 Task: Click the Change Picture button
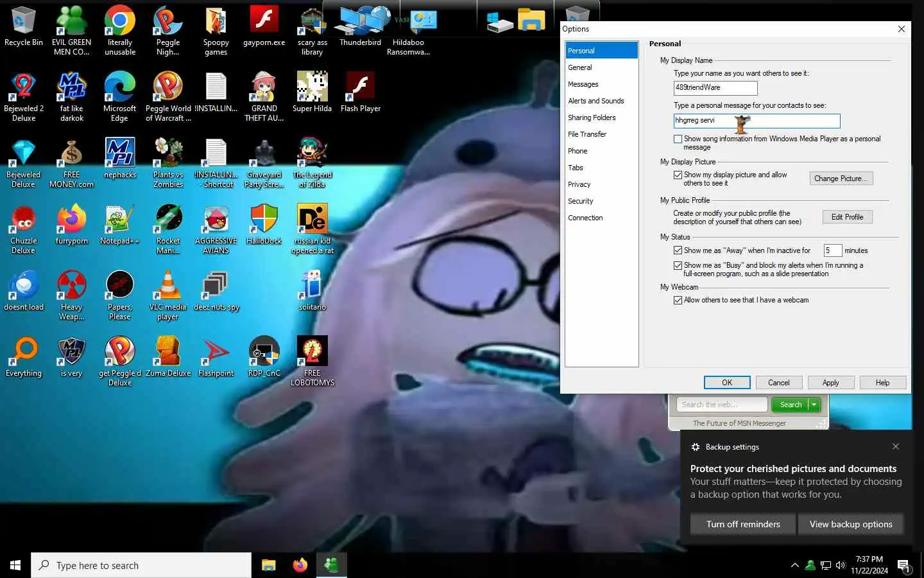pos(841,179)
